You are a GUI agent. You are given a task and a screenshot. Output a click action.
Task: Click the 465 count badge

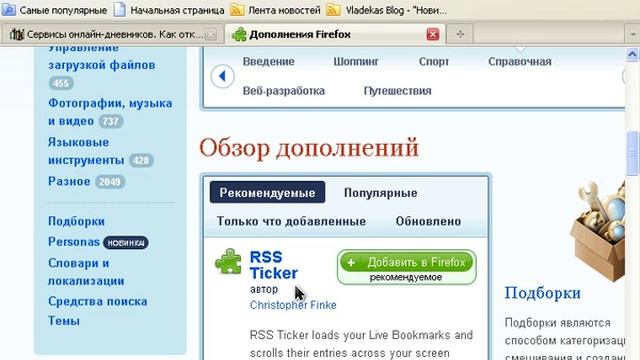(61, 84)
